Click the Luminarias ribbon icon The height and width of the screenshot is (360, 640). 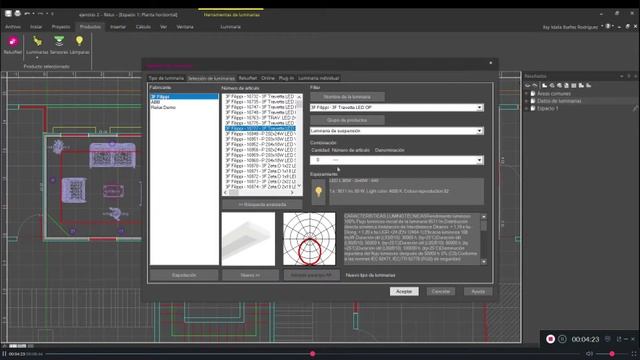37,41
